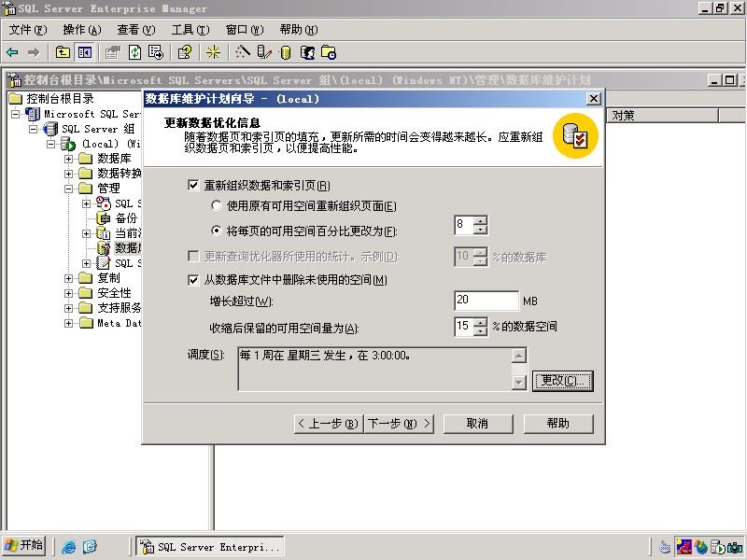
Task: Click the Register server toolbar icon
Action: (x=264, y=52)
